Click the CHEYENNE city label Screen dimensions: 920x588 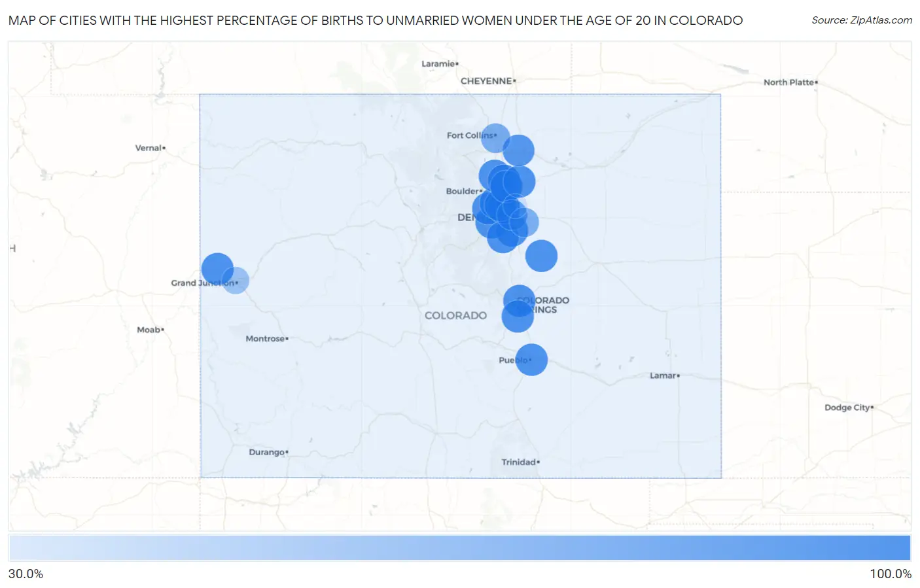click(x=486, y=81)
